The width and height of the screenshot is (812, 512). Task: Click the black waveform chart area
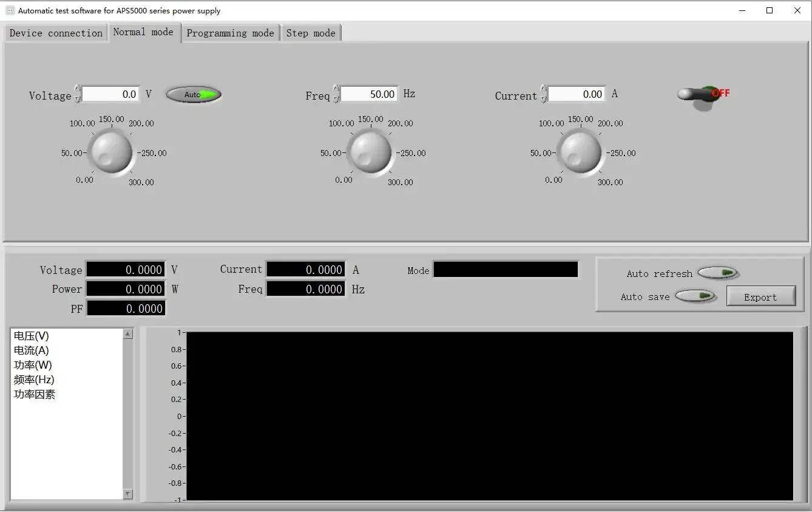click(489, 416)
